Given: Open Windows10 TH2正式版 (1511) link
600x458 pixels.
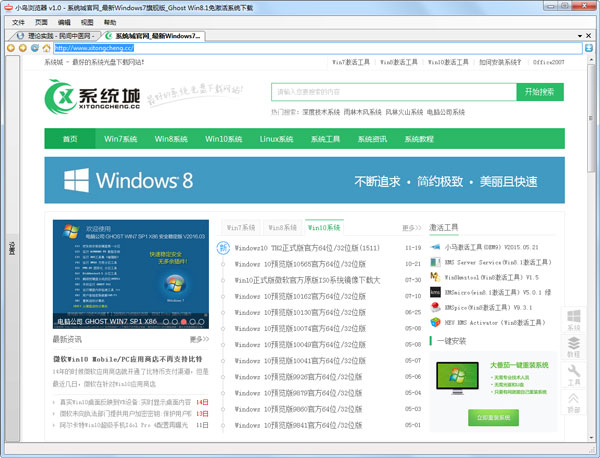Looking at the screenshot, I should click(x=307, y=248).
